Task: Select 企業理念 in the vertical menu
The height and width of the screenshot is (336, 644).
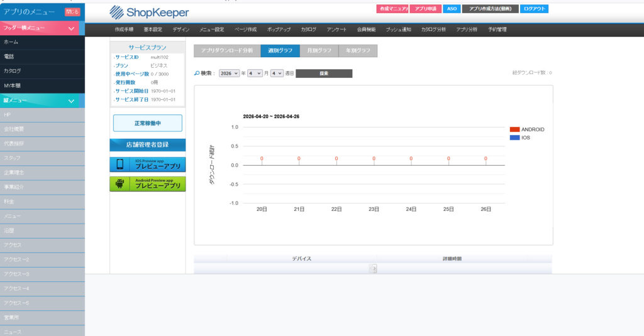Action: click(42, 173)
